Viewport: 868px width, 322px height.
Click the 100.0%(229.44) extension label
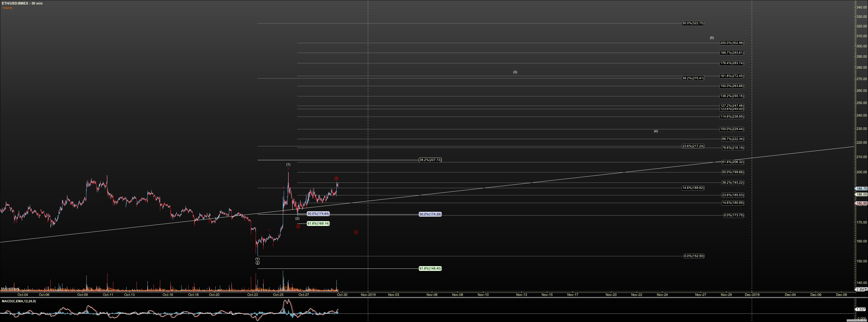coord(732,129)
